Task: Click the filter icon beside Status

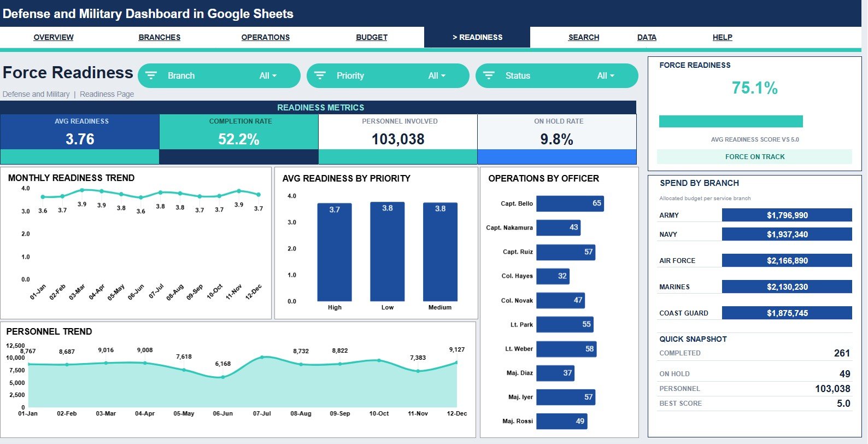Action: pyautogui.click(x=489, y=75)
